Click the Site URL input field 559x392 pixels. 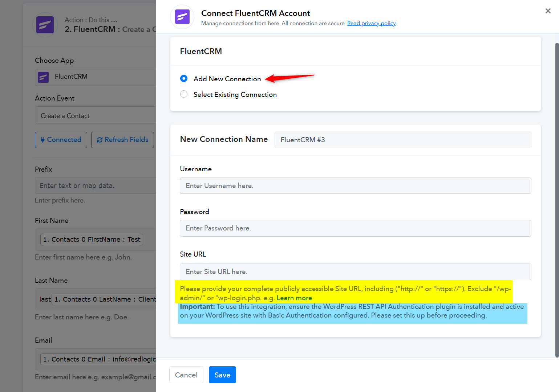click(x=356, y=272)
